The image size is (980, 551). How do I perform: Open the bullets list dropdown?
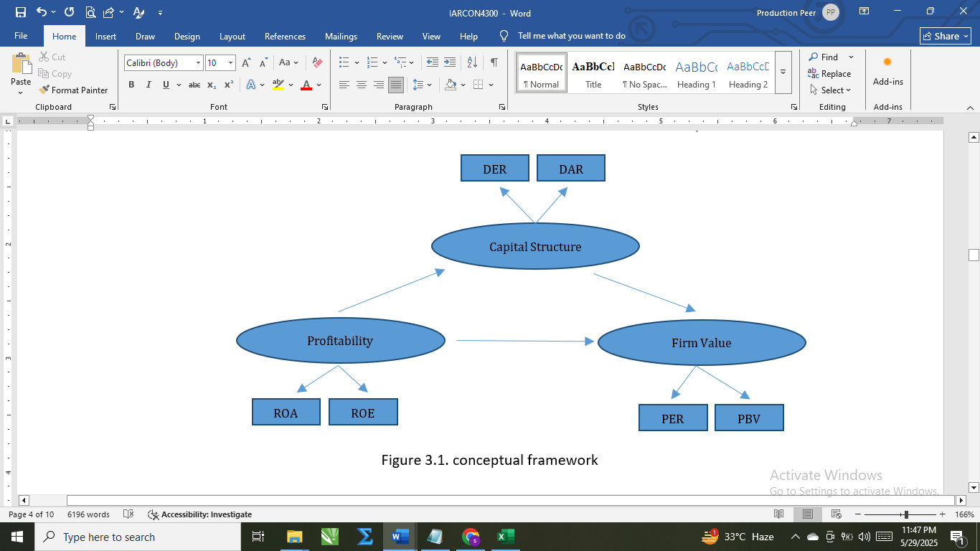[357, 62]
